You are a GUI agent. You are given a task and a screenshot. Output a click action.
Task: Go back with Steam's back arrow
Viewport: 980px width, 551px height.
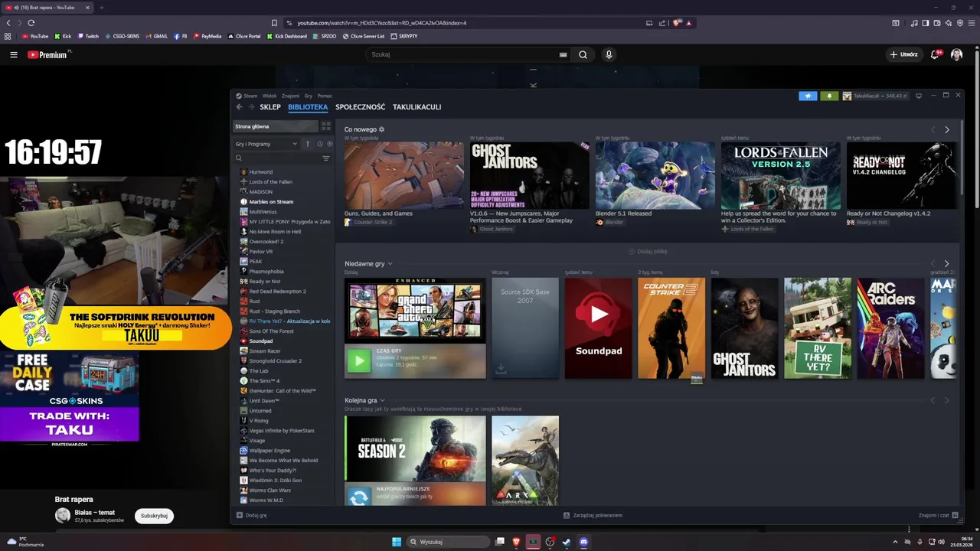pyautogui.click(x=239, y=107)
